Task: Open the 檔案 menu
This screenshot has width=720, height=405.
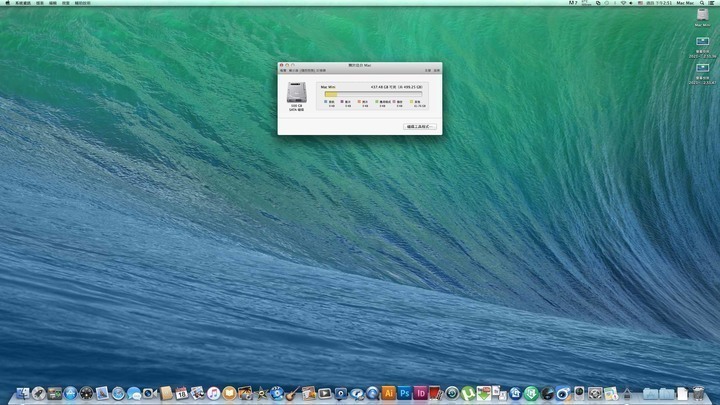Action: [x=40, y=3]
